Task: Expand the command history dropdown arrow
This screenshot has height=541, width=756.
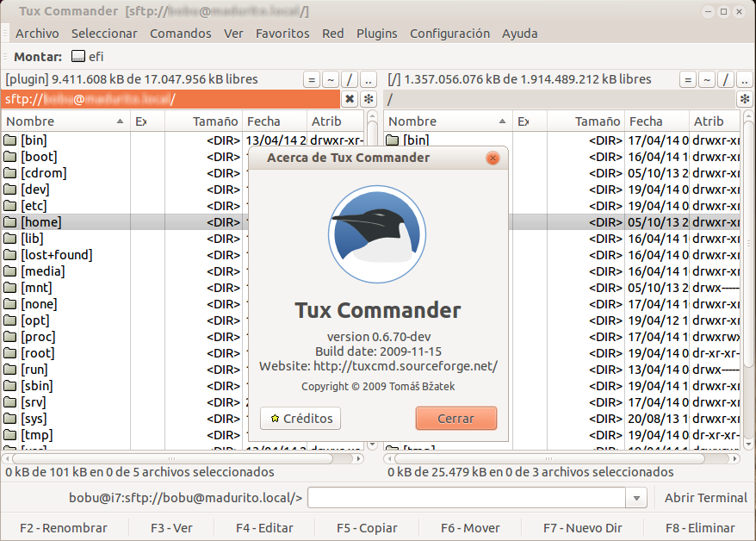Action: tap(635, 497)
